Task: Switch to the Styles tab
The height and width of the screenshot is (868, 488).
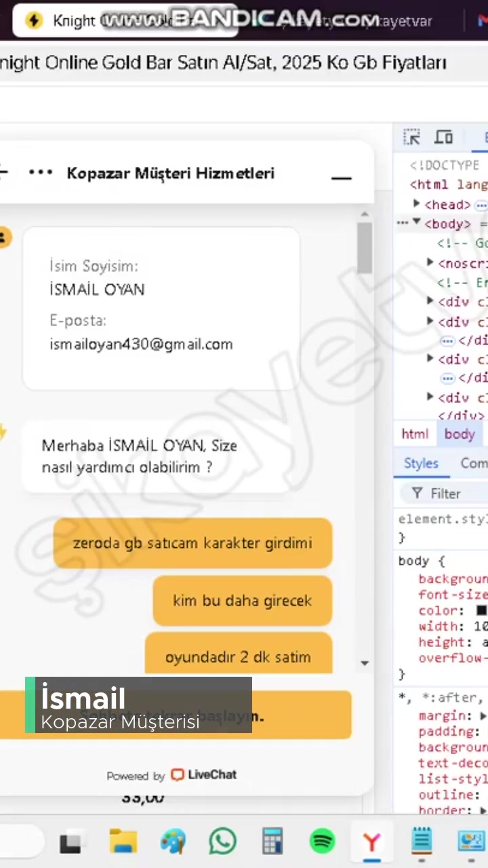Action: 421,463
